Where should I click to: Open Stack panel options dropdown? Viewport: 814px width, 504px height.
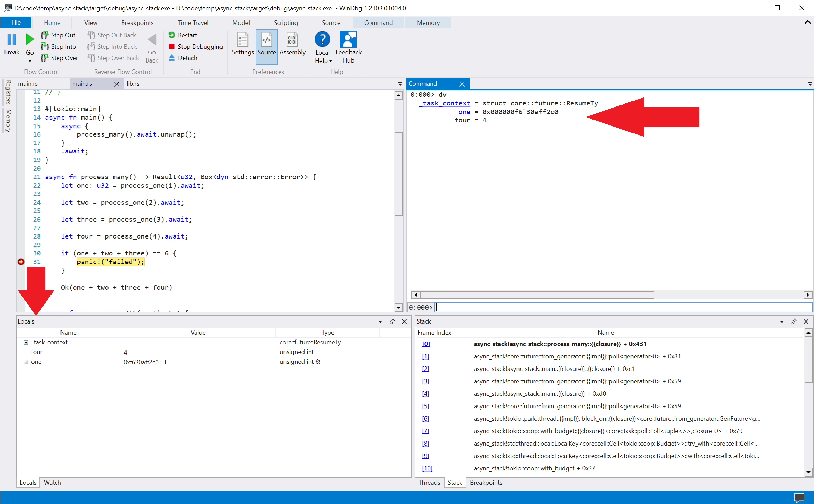pyautogui.click(x=782, y=321)
